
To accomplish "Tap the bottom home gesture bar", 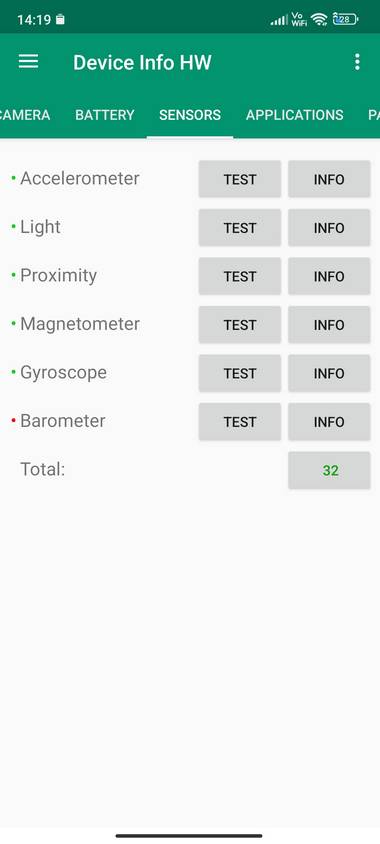I will click(x=189, y=835).
